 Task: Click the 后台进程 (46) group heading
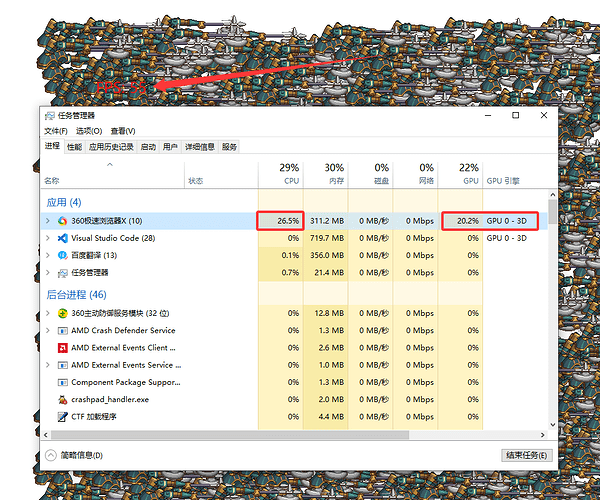pos(76,295)
